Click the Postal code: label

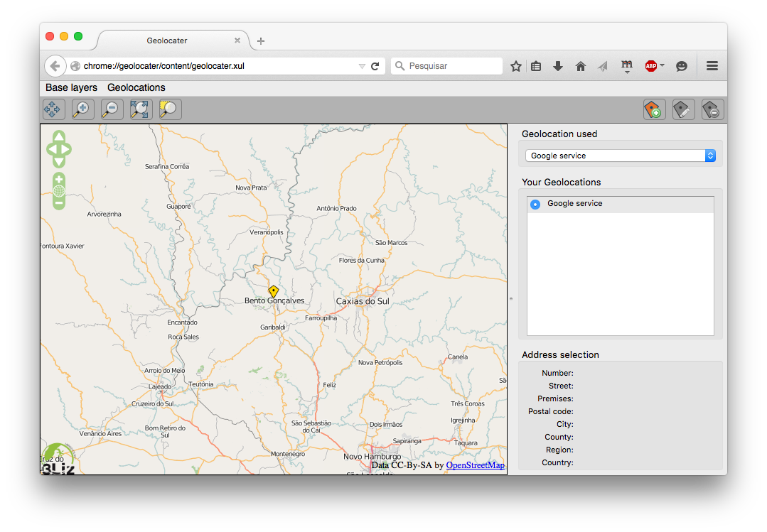(551, 411)
